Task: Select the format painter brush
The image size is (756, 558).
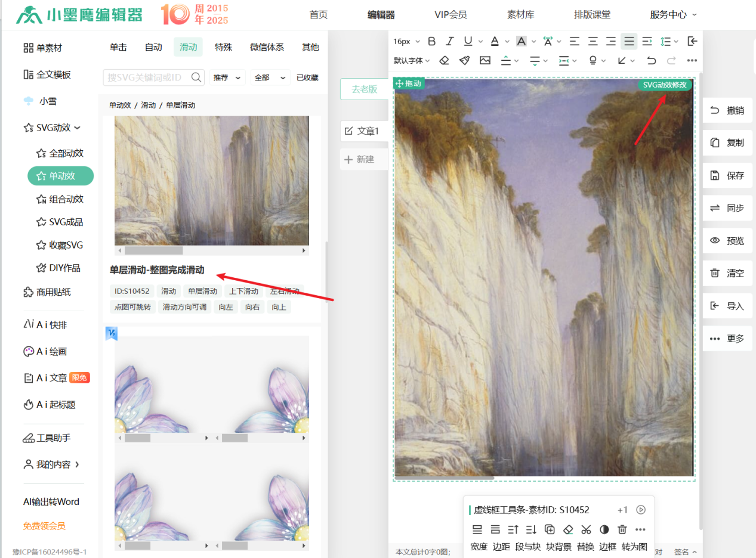Action: pos(464,60)
